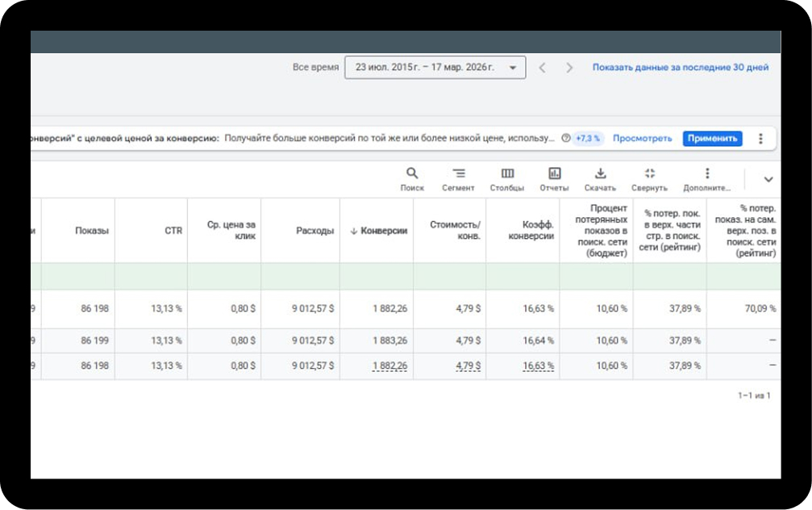The image size is (812, 510).
Task: Click the help icon in recommendation banner
Action: (x=565, y=138)
